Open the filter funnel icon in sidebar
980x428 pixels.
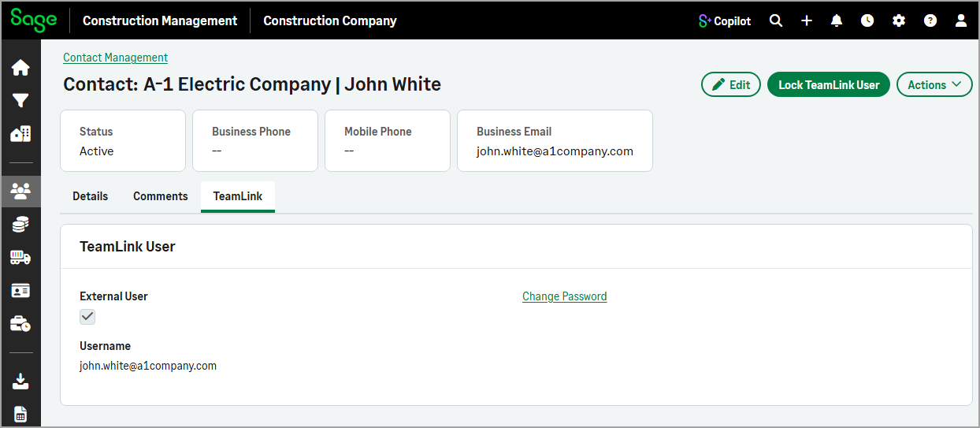(20, 101)
